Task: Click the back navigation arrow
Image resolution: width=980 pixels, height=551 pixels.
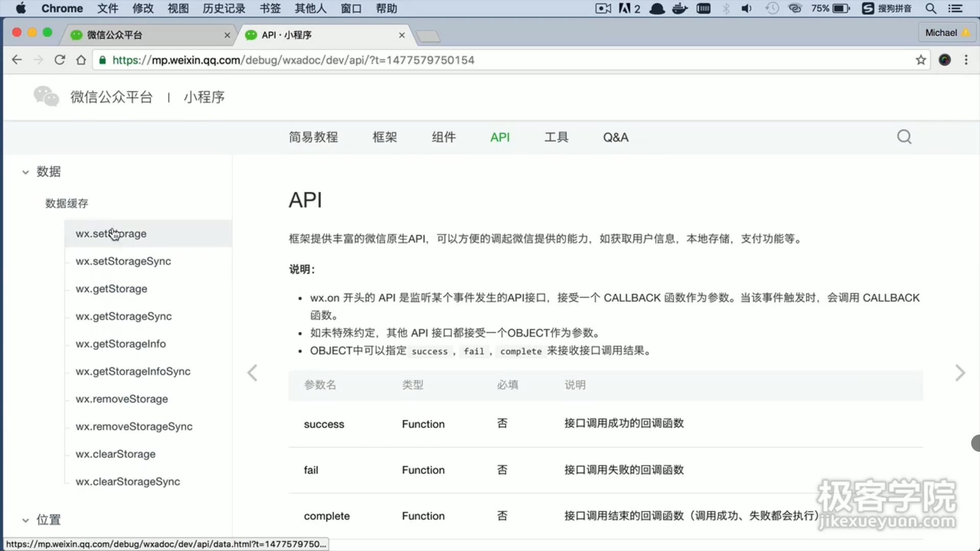Action: pos(17,60)
